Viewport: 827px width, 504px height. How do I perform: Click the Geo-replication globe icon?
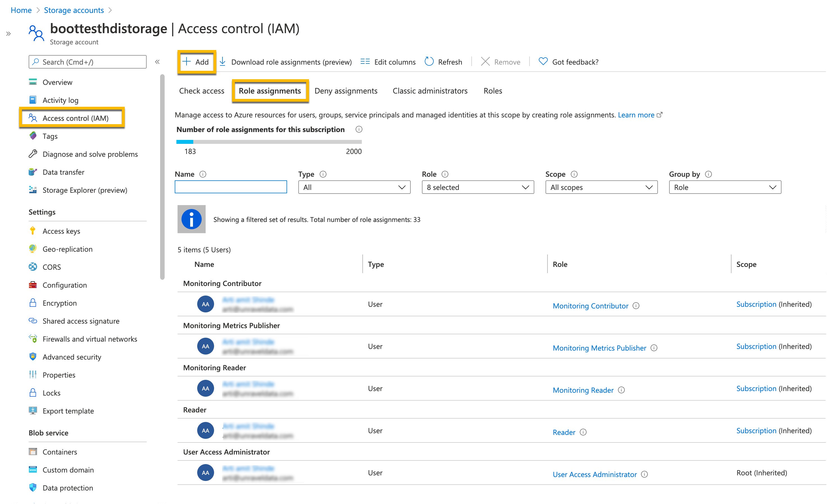[33, 249]
